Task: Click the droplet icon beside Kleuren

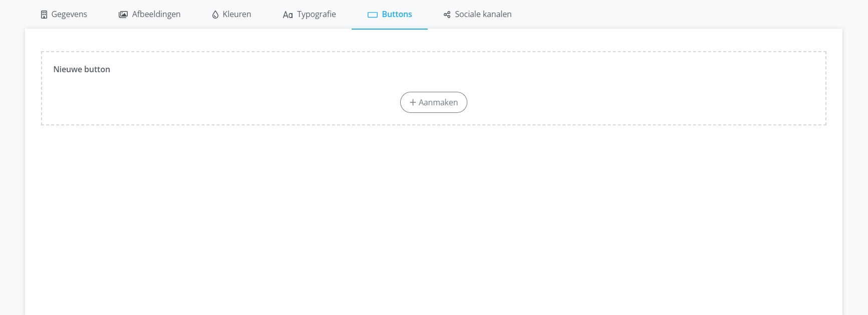Action: (215, 15)
